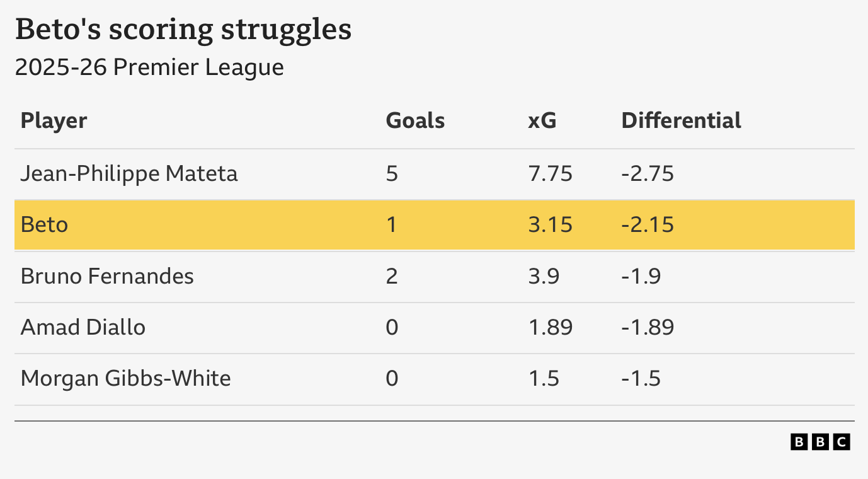Click Mateta's goals value 5

click(x=392, y=173)
